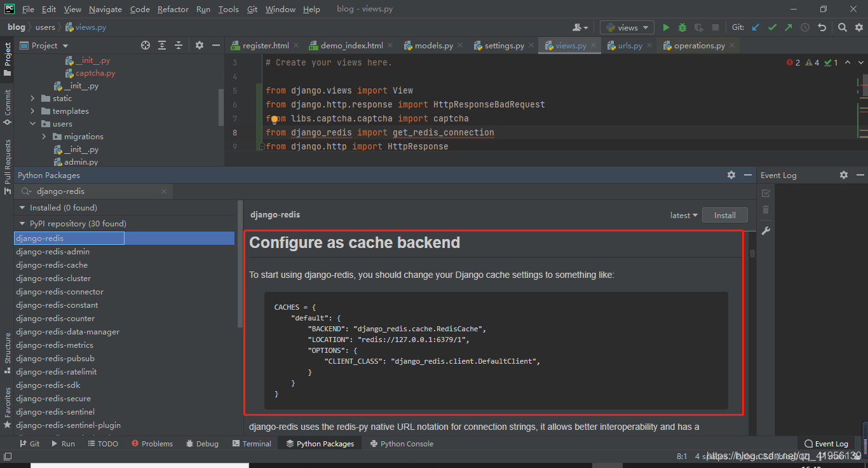Expand the templates folder

click(x=32, y=111)
